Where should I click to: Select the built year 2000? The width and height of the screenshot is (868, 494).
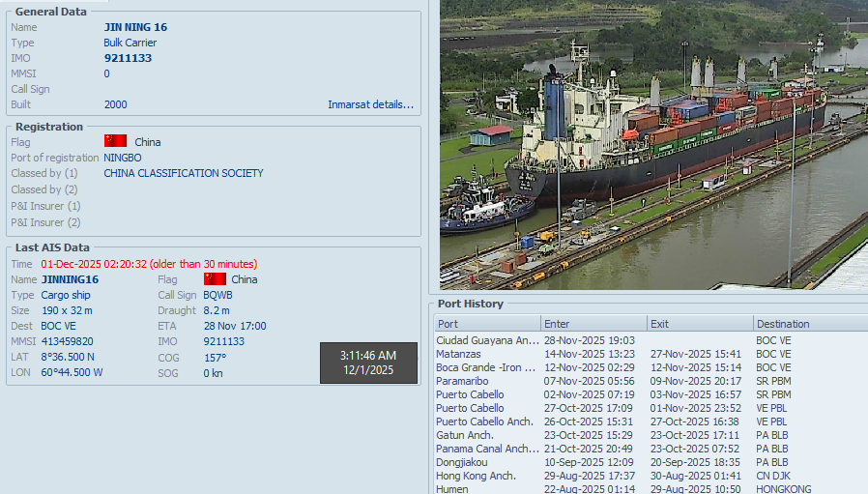tap(116, 104)
